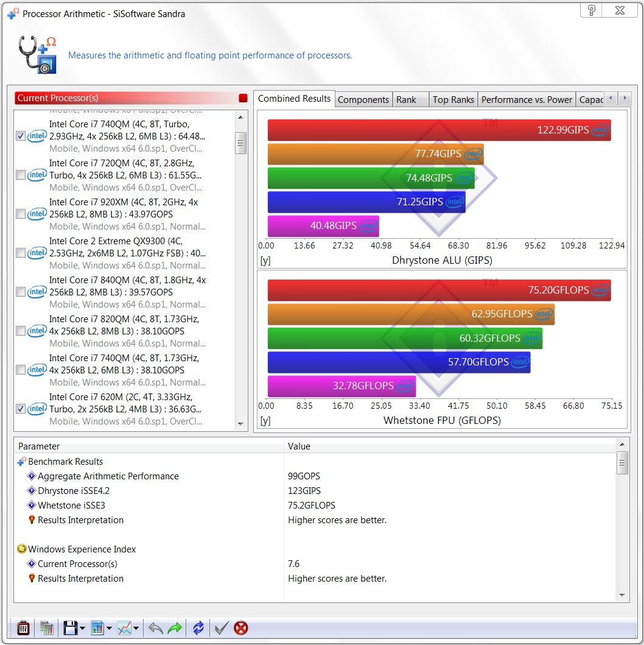
Task: Click the bar chart view icon
Action: coord(98,628)
